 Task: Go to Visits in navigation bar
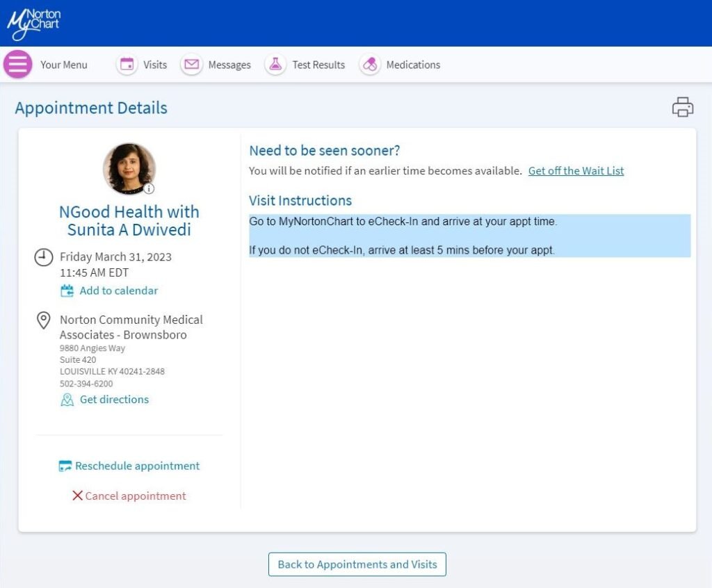155,65
